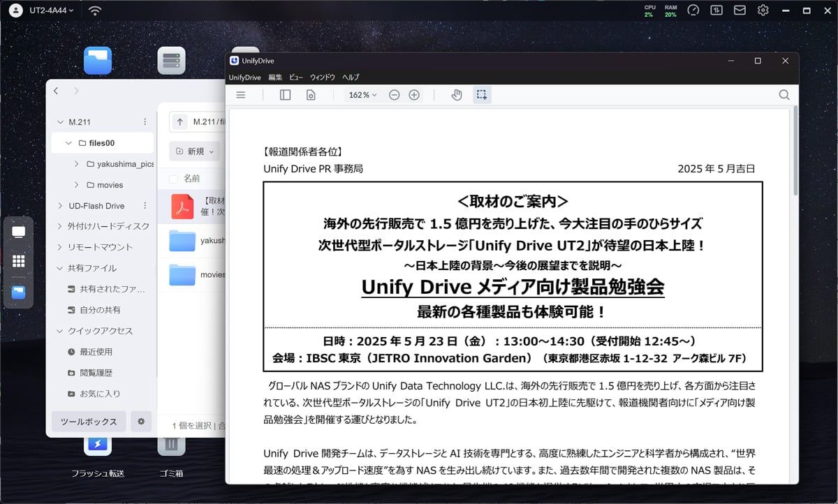Image resolution: width=838 pixels, height=504 pixels.
Task: Click the PDF viewer vertical scrollbar
Action: click(795, 150)
